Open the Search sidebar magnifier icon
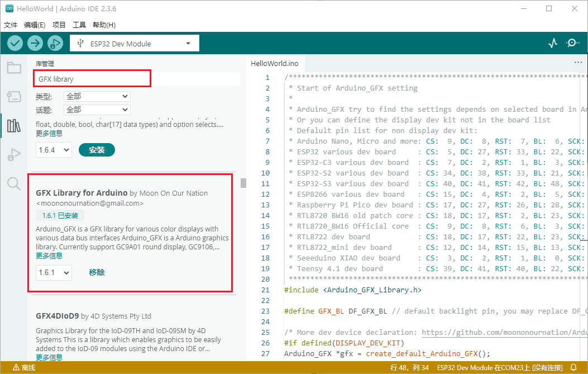Screen dimensions: 588x374 14,183
